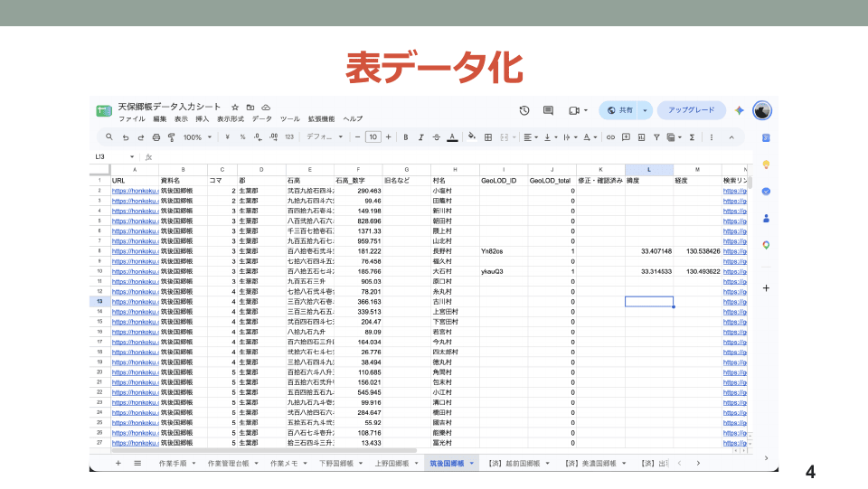Create a filter
This screenshot has width=868, height=489.
point(656,137)
